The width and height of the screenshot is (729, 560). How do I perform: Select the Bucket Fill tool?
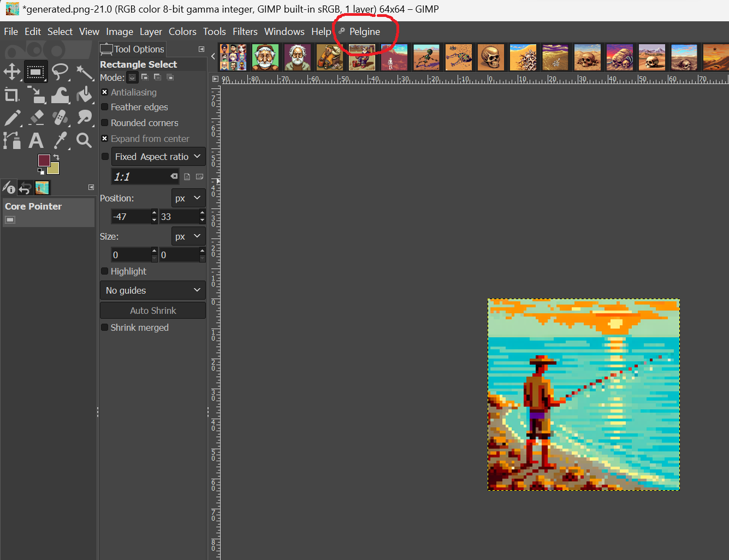coord(85,95)
